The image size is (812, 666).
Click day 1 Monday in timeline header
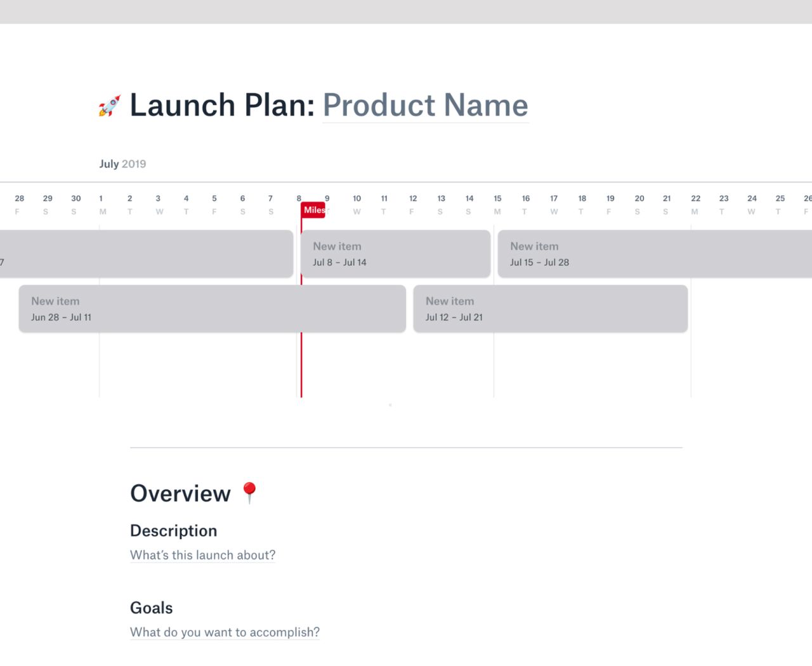[101, 204]
